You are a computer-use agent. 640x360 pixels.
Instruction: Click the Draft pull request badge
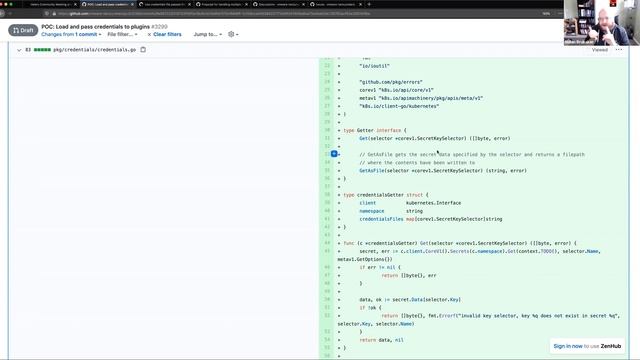(23, 30)
